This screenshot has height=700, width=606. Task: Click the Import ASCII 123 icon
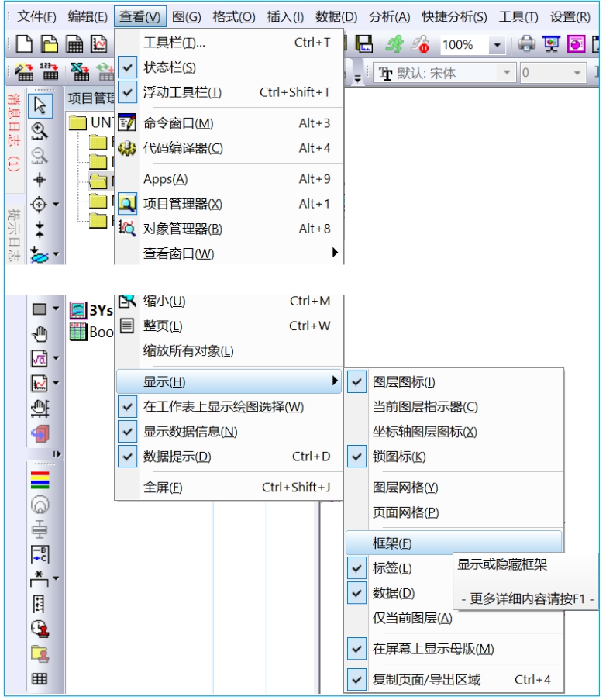click(50, 71)
